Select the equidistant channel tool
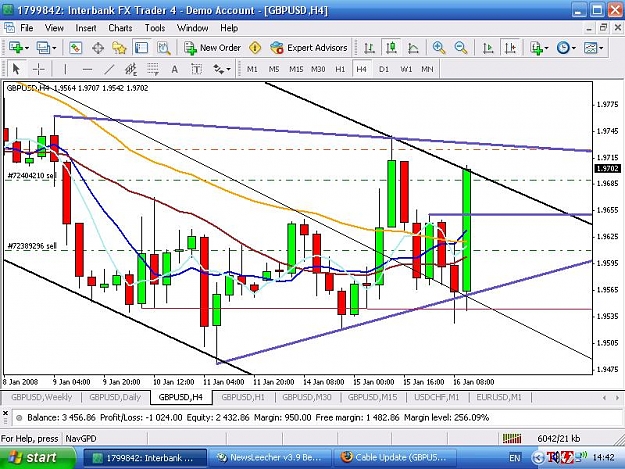This screenshot has height=469, width=625. point(131,69)
